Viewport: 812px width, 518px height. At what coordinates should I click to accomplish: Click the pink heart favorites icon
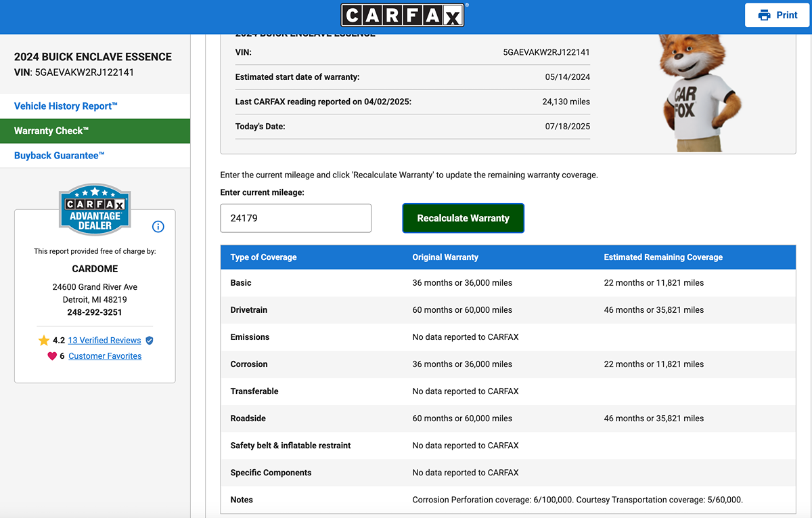click(52, 356)
